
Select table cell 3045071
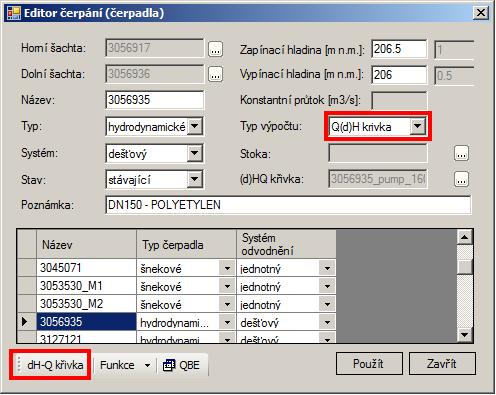coord(86,268)
